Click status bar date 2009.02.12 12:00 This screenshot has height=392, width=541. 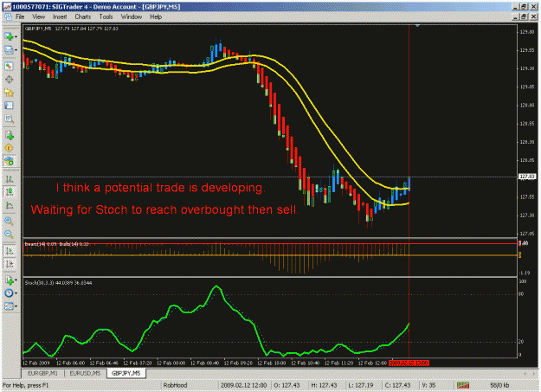[x=243, y=385]
